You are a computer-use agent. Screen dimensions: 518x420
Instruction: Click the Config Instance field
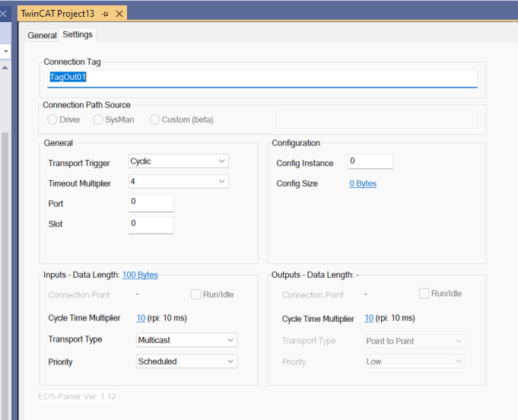click(x=370, y=161)
